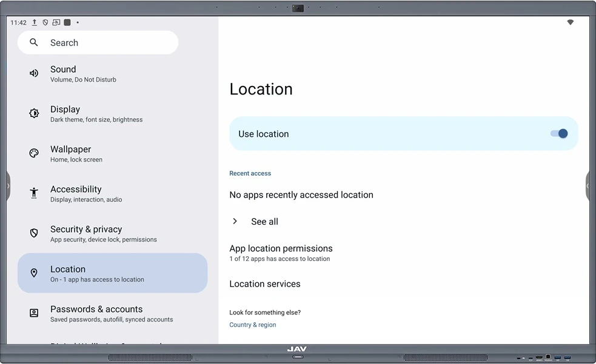
Task: Open App location permissions
Action: [x=281, y=253]
